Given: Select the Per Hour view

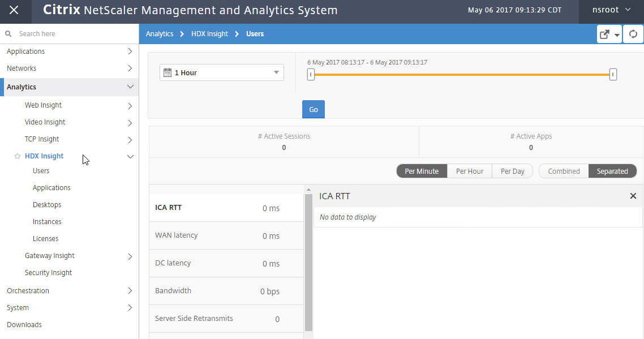Looking at the screenshot, I should pyautogui.click(x=470, y=171).
